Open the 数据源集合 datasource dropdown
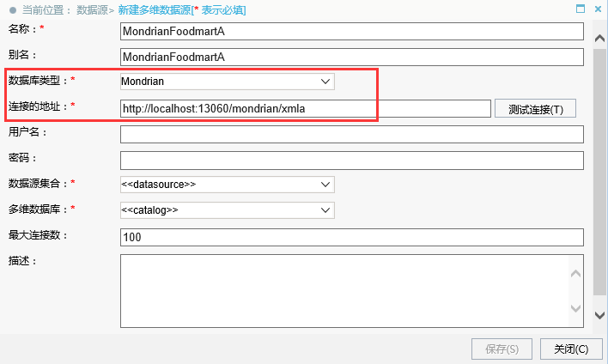The width and height of the screenshot is (608, 364). pos(228,185)
